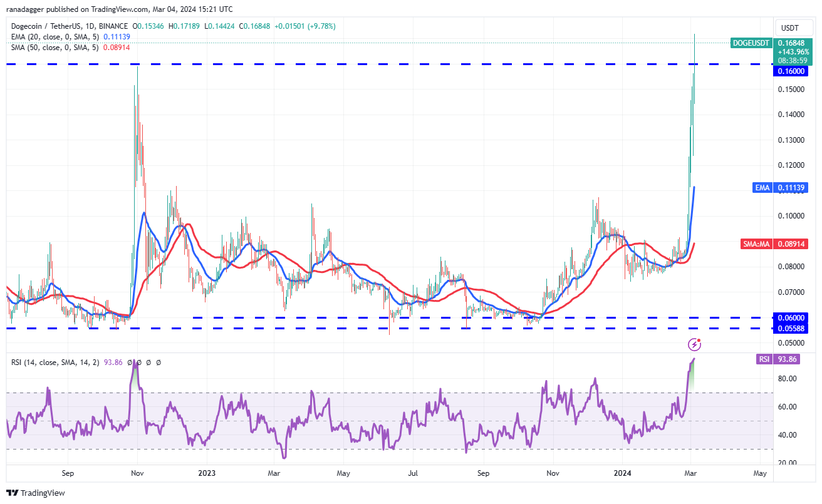Click the low value L0.14424

tap(218, 26)
